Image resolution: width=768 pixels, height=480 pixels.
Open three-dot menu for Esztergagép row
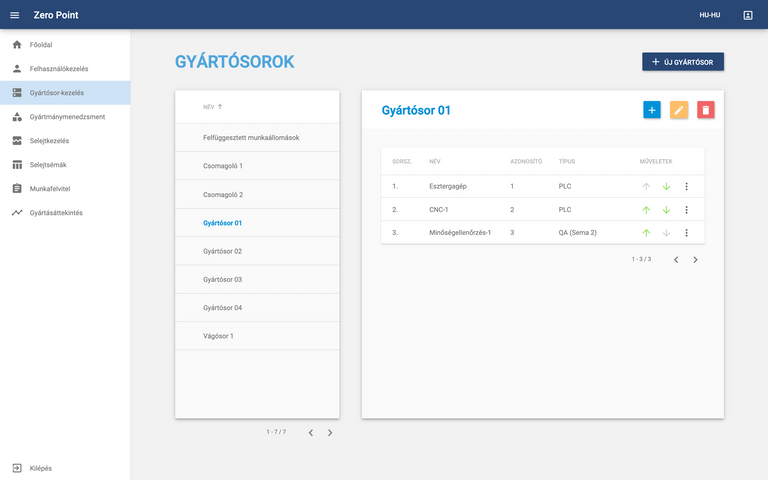click(x=686, y=186)
